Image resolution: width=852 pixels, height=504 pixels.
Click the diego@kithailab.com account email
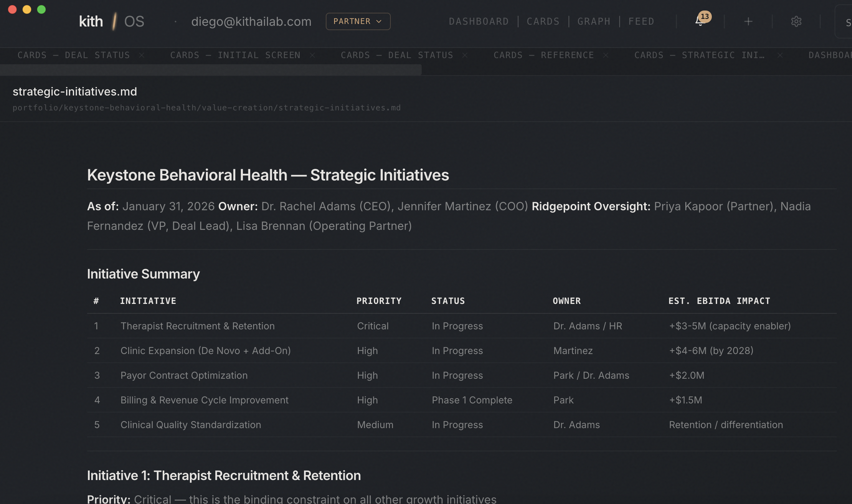click(x=251, y=21)
